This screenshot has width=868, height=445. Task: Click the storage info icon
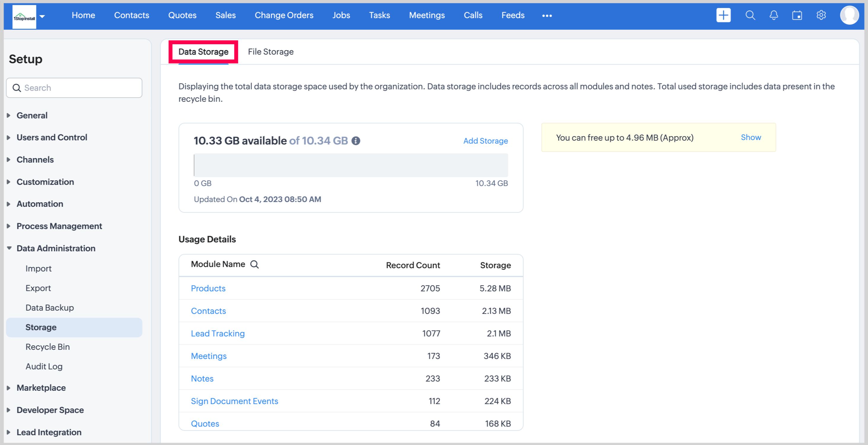tap(356, 141)
